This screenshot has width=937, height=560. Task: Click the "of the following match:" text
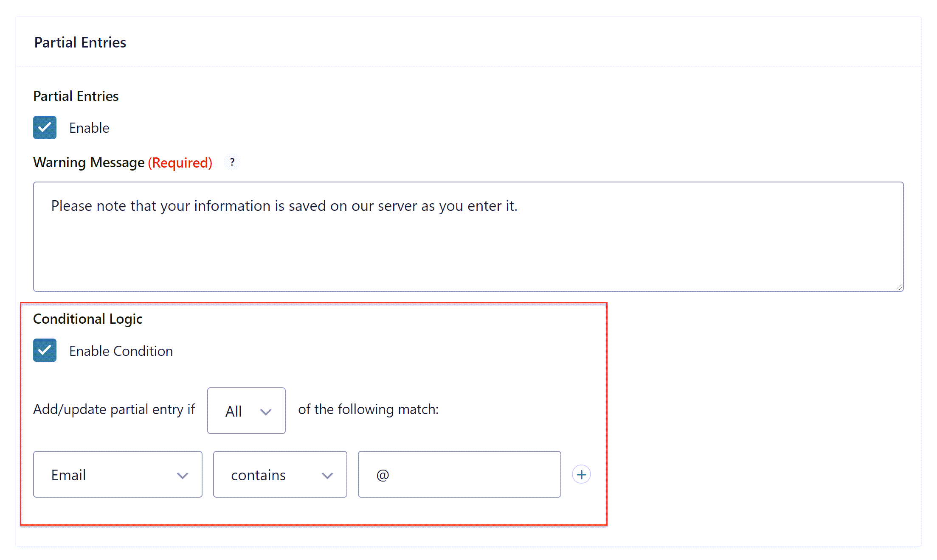tap(368, 409)
